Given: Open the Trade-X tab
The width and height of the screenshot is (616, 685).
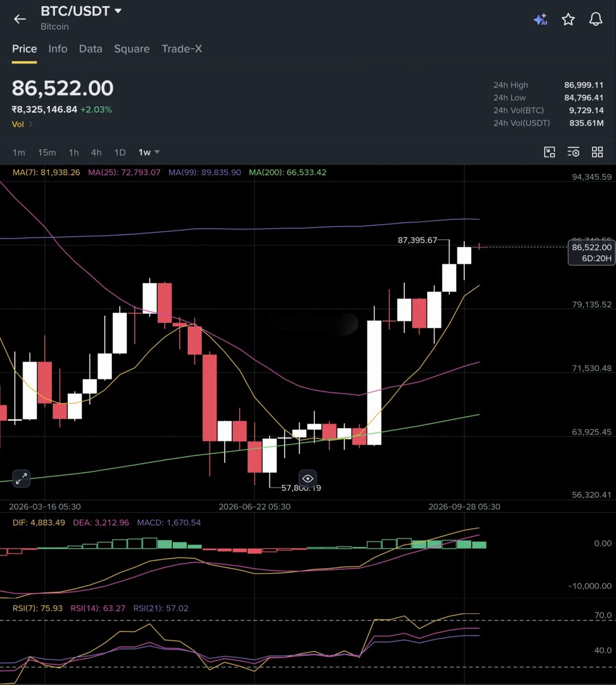Looking at the screenshot, I should [182, 49].
